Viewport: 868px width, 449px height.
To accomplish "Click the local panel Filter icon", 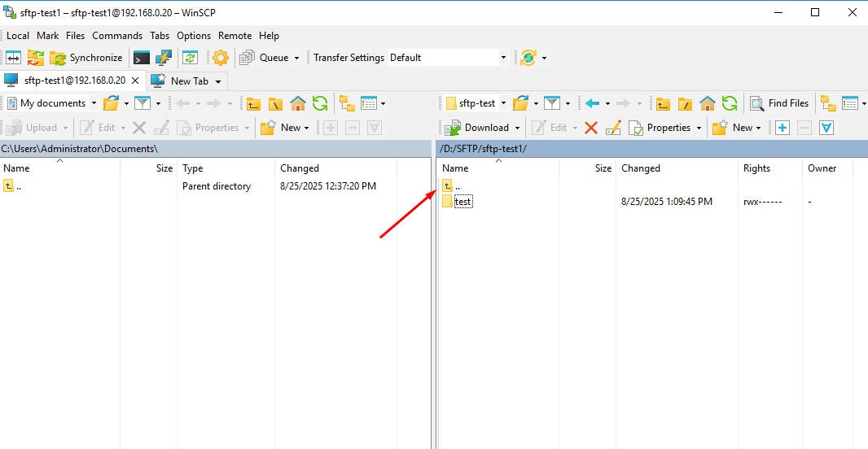I will 142,102.
